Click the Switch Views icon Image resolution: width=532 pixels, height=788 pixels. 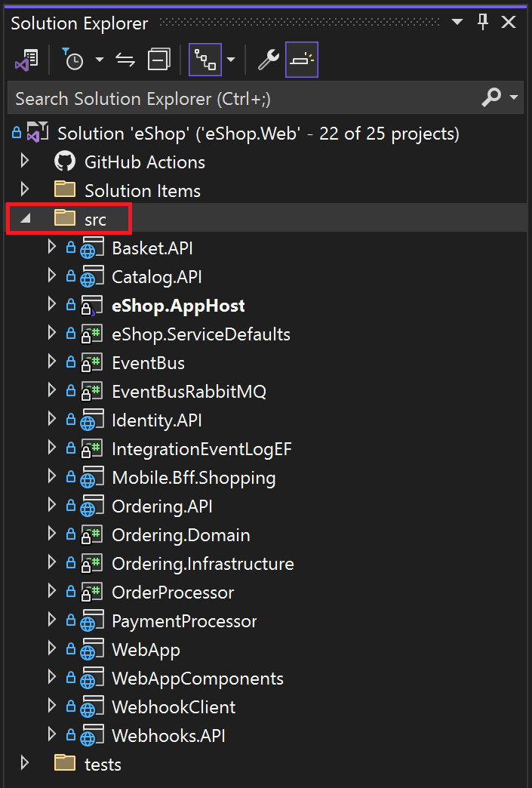coord(27,59)
